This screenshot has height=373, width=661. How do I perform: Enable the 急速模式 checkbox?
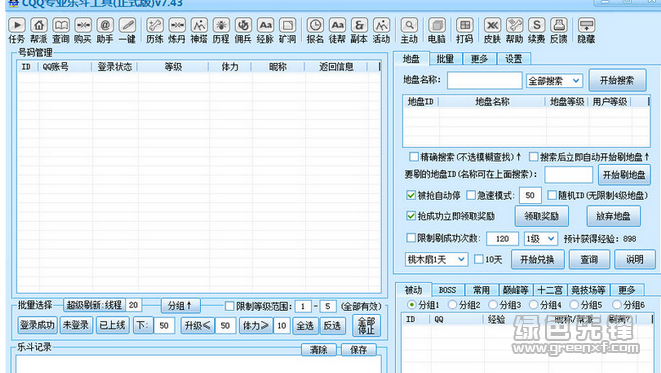(471, 195)
